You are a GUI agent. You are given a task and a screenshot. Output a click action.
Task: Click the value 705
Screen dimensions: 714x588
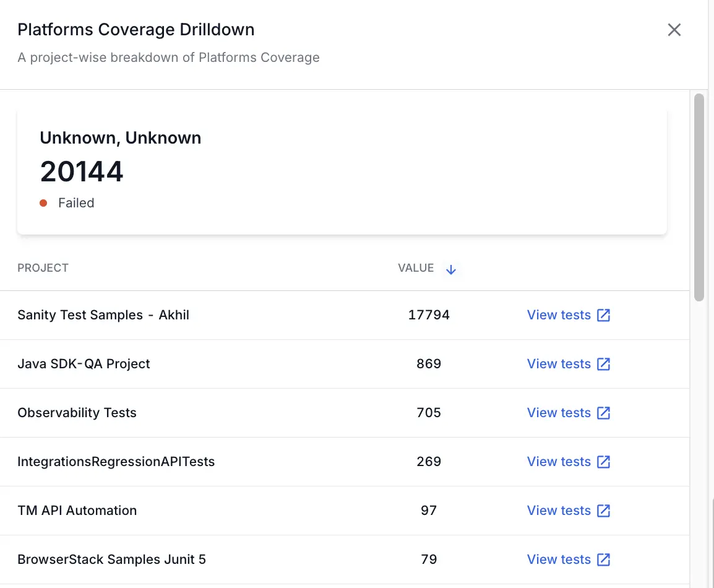pos(429,412)
